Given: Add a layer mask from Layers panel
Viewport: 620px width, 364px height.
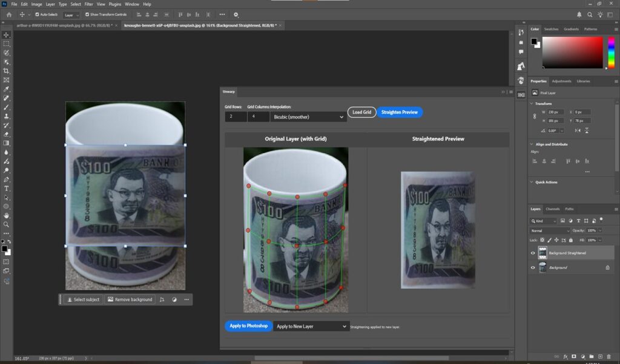Looking at the screenshot, I should 574,357.
